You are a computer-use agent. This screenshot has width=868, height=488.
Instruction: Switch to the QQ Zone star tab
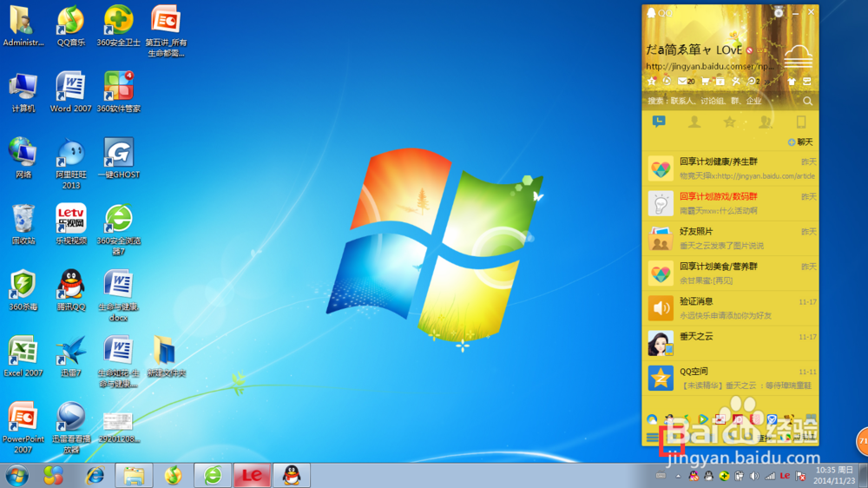(x=730, y=122)
